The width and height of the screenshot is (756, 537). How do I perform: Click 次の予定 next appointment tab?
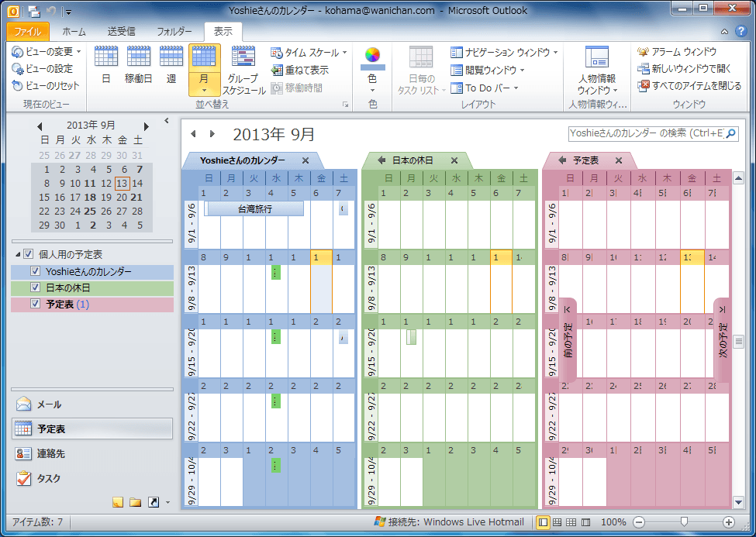point(722,340)
